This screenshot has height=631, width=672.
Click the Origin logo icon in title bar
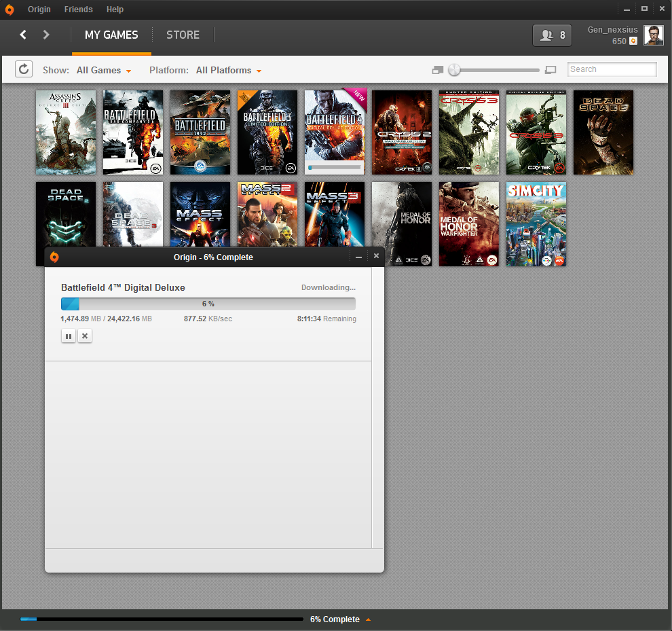coord(9,10)
